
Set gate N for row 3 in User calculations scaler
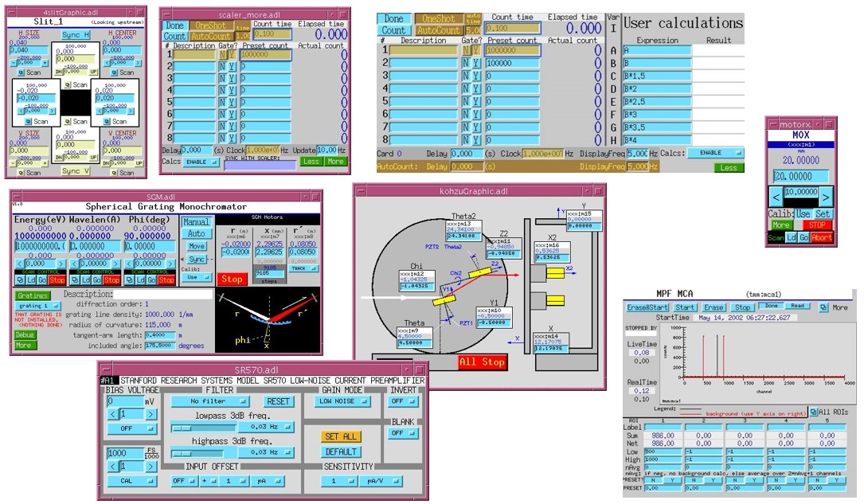[466, 76]
